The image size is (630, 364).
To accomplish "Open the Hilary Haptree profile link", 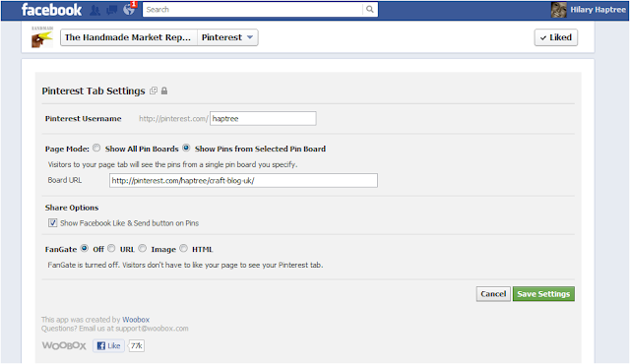I will pos(598,10).
